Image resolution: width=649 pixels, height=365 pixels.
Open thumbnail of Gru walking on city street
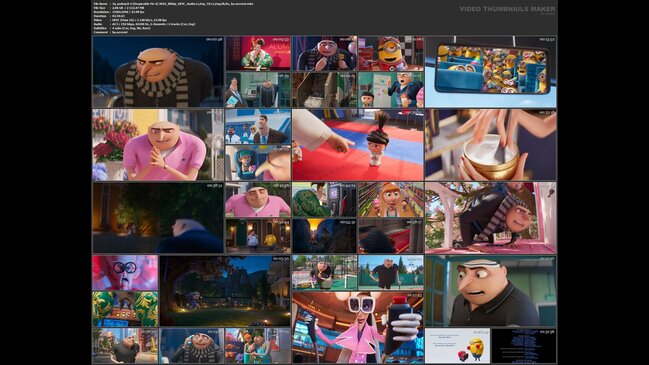125,346
